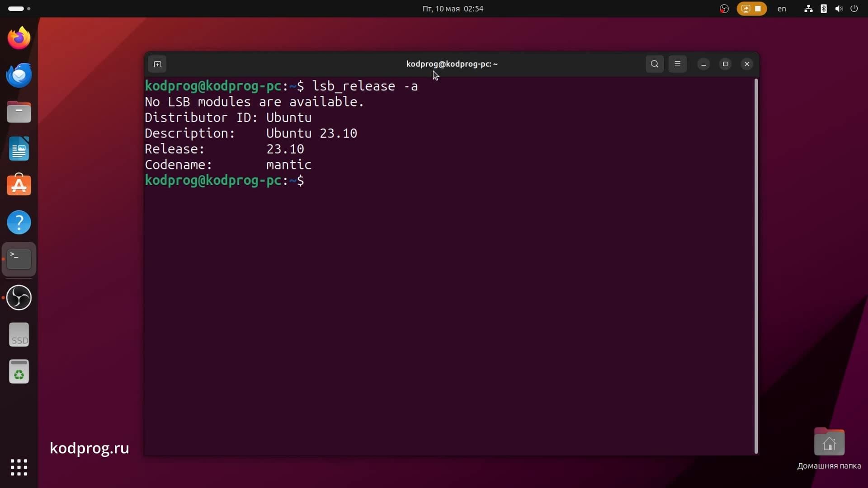Viewport: 868px width, 488px height.
Task: Open the power system menu
Action: pyautogui.click(x=854, y=9)
